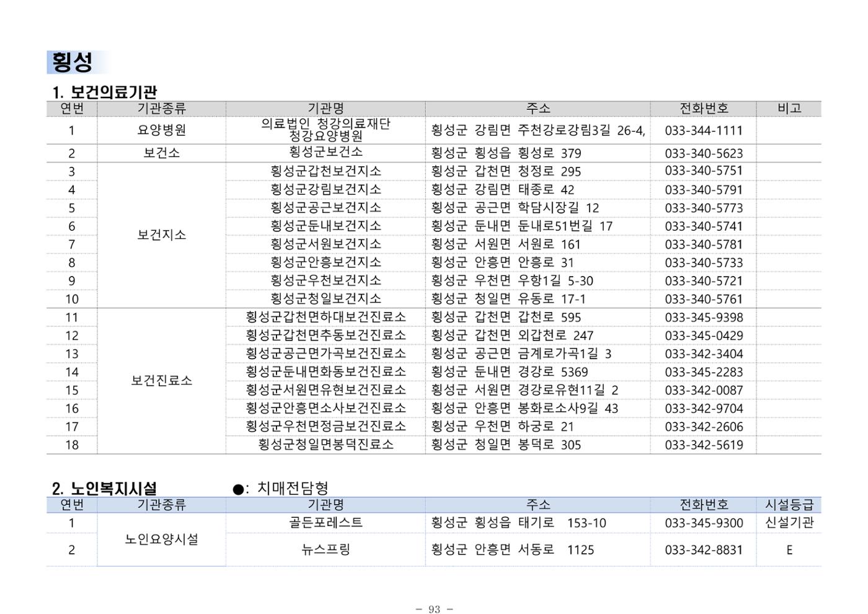
Task: Click phone number 033-342-9704
Action: click(x=704, y=409)
